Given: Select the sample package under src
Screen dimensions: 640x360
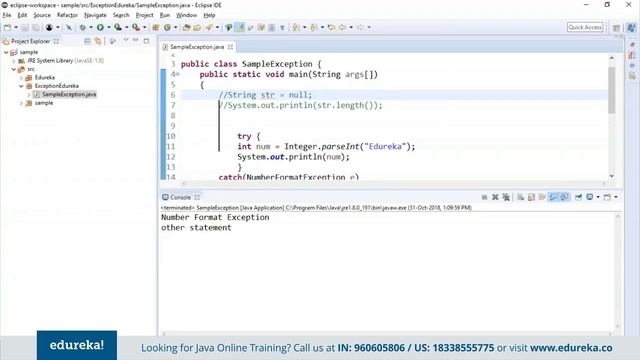Looking at the screenshot, I should 44,103.
